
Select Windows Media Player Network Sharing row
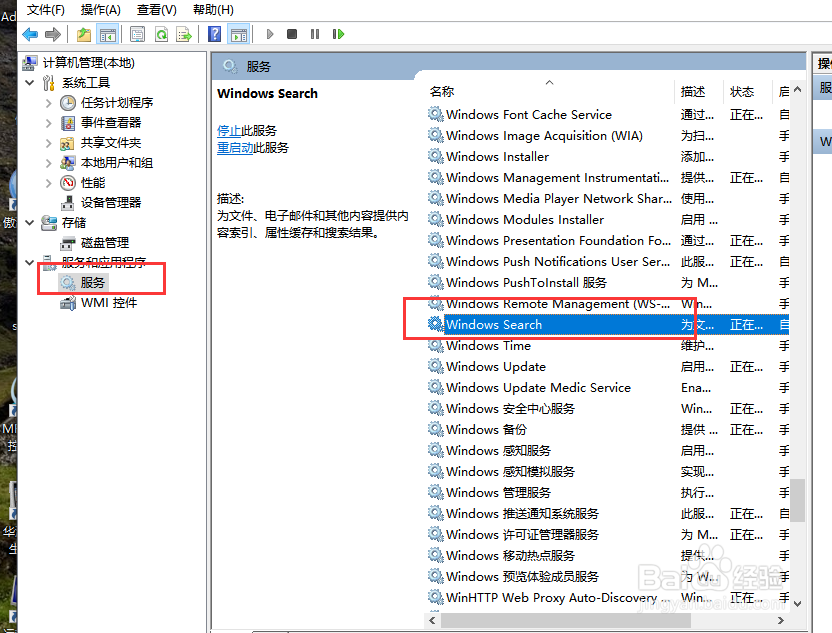(608, 198)
